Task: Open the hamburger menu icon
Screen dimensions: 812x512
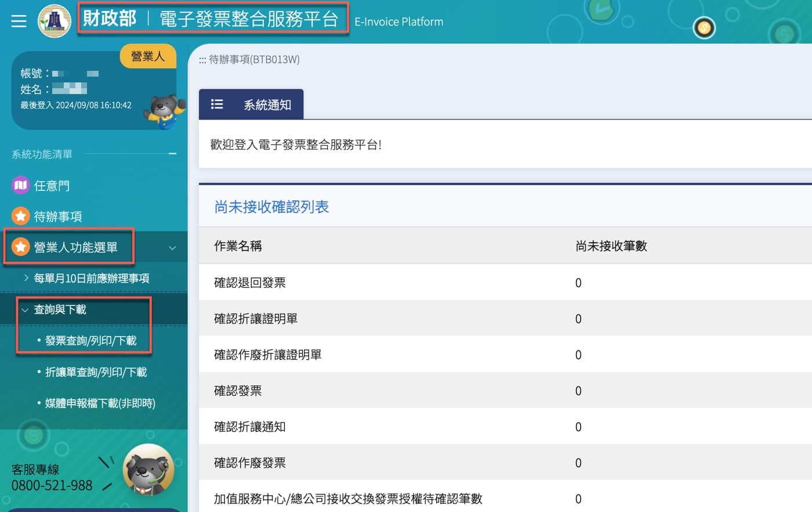Action: (19, 21)
